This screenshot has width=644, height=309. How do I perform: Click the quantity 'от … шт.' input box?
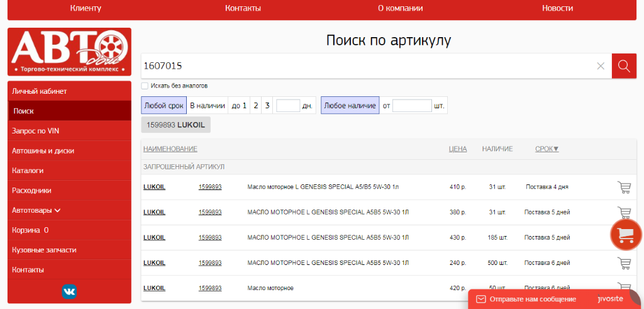[412, 106]
